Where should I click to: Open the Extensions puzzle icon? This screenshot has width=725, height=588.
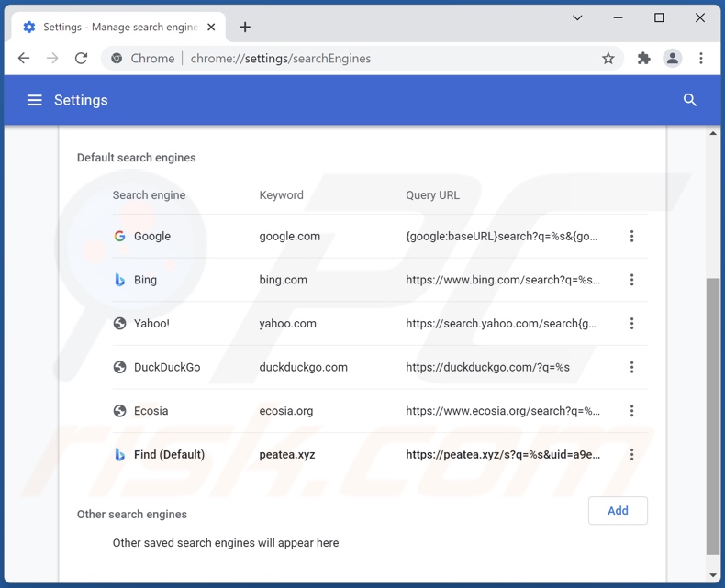pos(644,59)
